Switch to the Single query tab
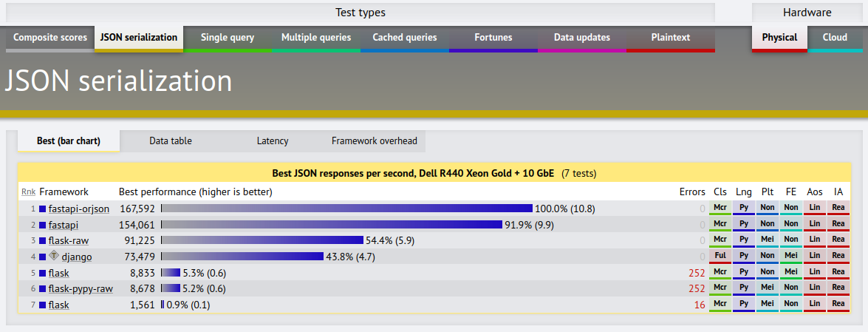Image resolution: width=868 pixels, height=332 pixels. click(x=228, y=38)
